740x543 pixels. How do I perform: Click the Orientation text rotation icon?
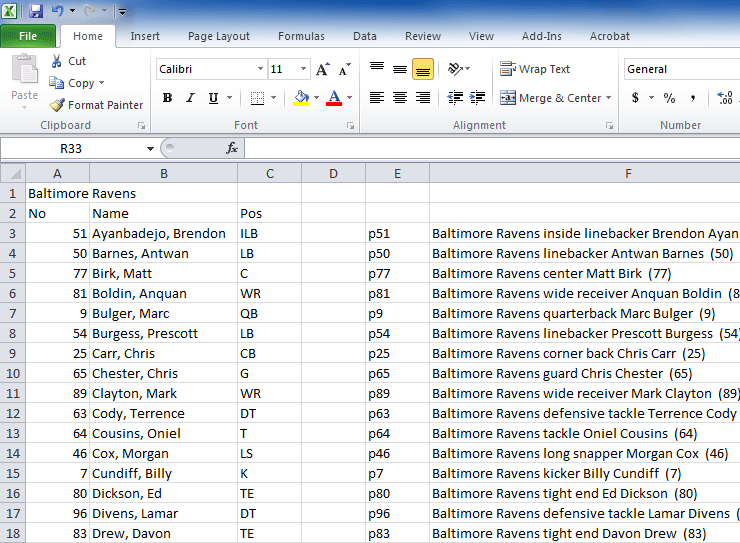(x=455, y=69)
